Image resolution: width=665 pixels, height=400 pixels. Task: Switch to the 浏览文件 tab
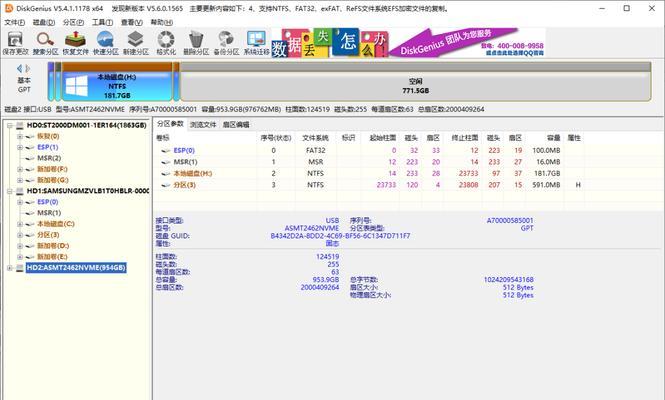point(203,124)
